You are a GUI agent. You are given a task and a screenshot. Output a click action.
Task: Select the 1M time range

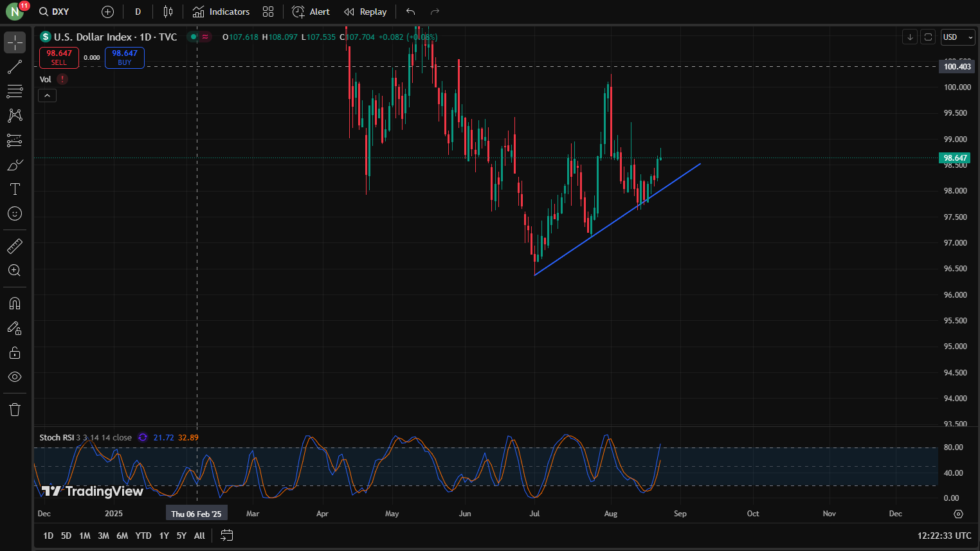pyautogui.click(x=85, y=536)
